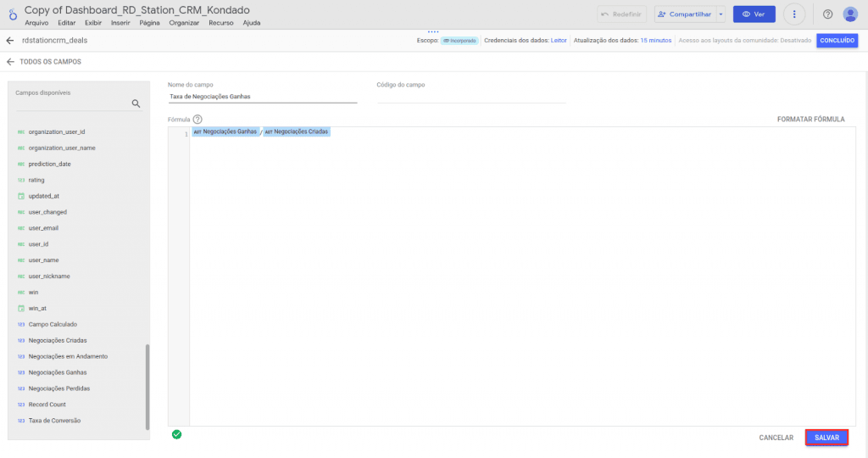The height and width of the screenshot is (458, 868).
Task: Click the Nome do campo text field
Action: [262, 97]
